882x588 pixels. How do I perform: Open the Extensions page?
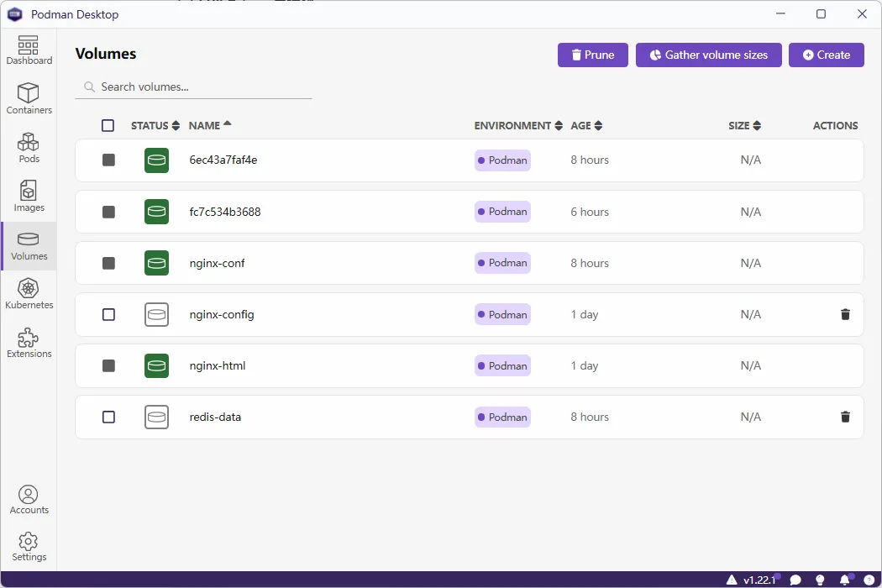(x=29, y=343)
